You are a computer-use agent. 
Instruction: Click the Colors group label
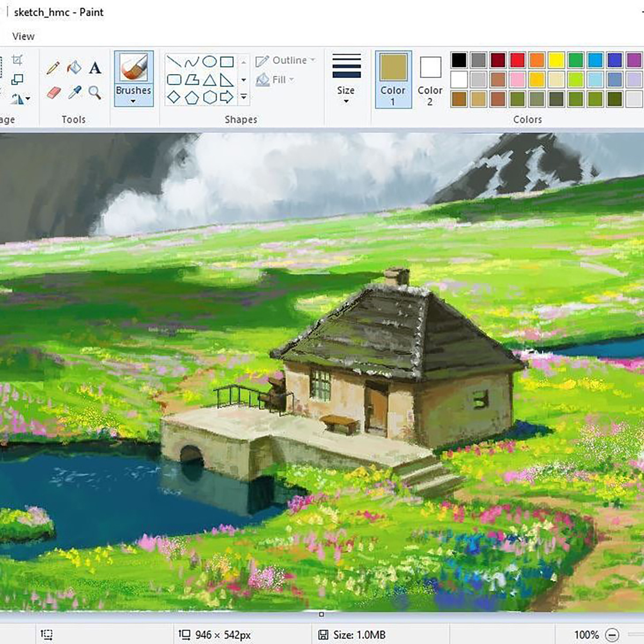pyautogui.click(x=528, y=119)
